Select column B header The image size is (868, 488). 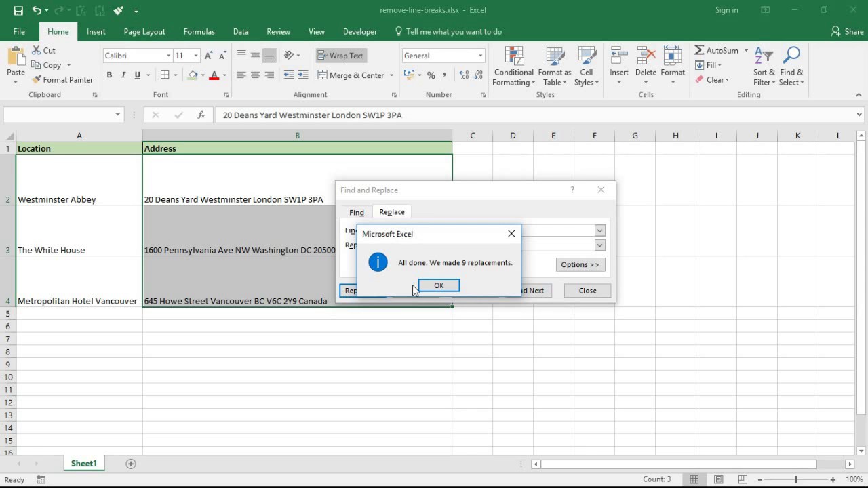coord(297,136)
